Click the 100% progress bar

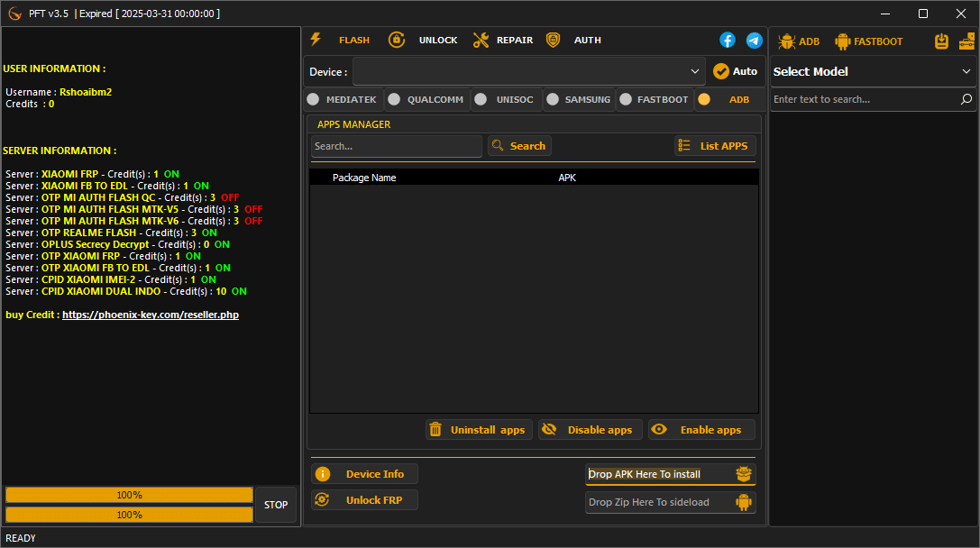point(129,494)
